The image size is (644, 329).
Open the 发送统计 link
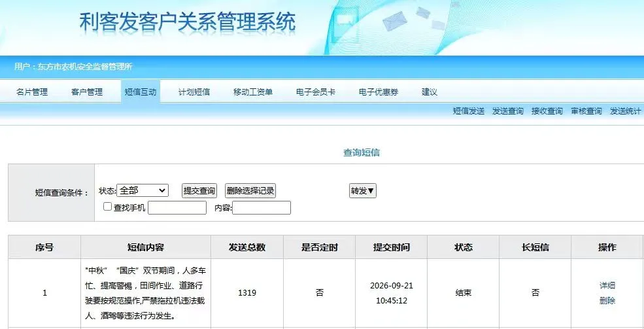pyautogui.click(x=625, y=111)
